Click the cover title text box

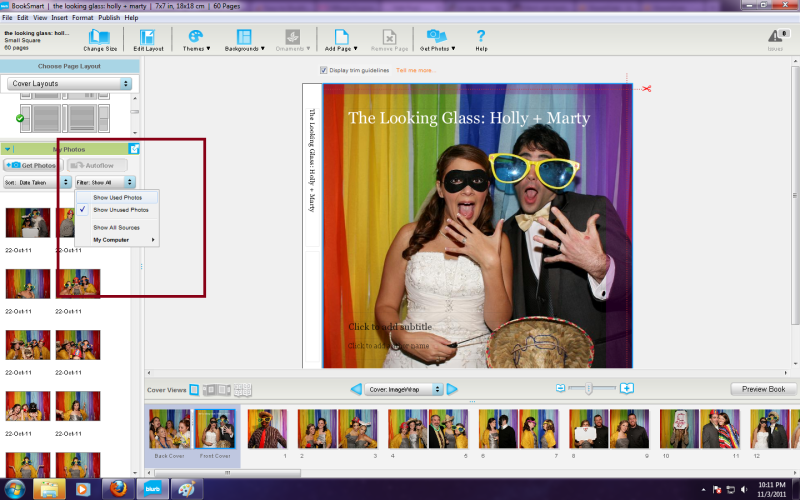pyautogui.click(x=469, y=118)
